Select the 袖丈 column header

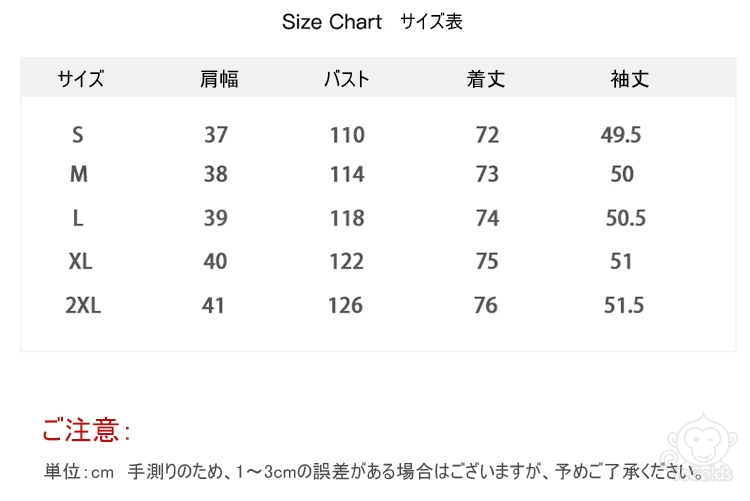tap(630, 79)
